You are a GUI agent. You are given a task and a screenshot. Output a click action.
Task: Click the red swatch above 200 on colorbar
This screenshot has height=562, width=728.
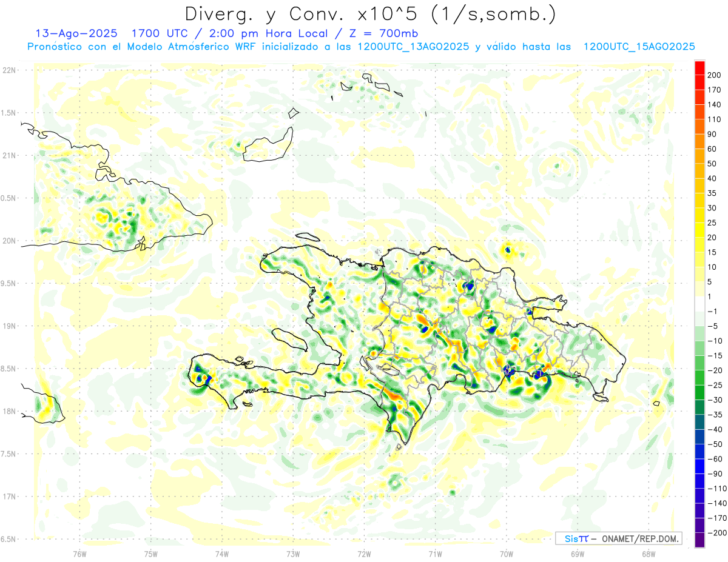(699, 68)
